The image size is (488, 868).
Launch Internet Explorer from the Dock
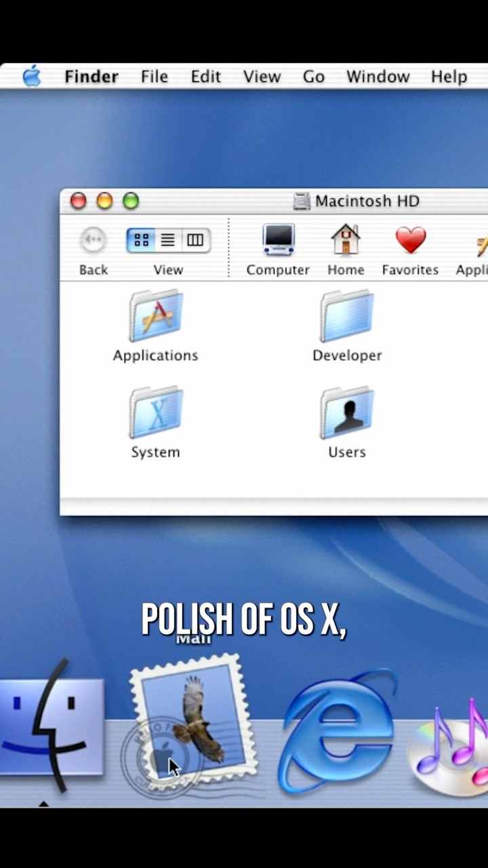(x=338, y=730)
